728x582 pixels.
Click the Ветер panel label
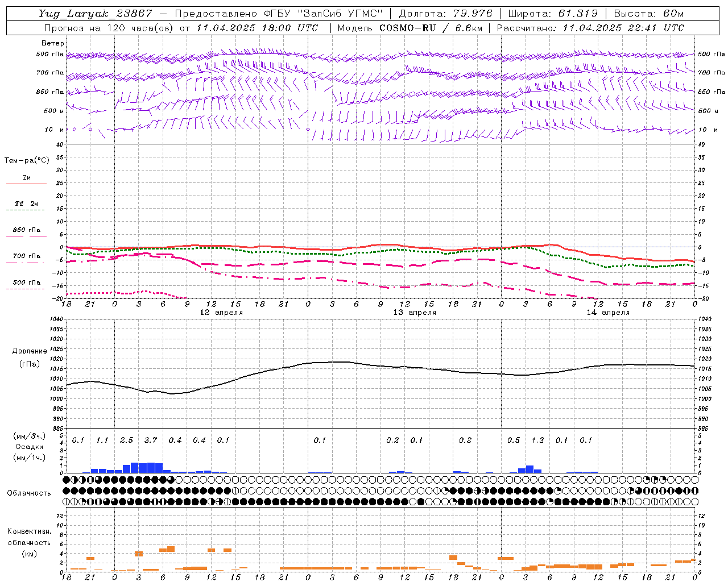(x=53, y=43)
